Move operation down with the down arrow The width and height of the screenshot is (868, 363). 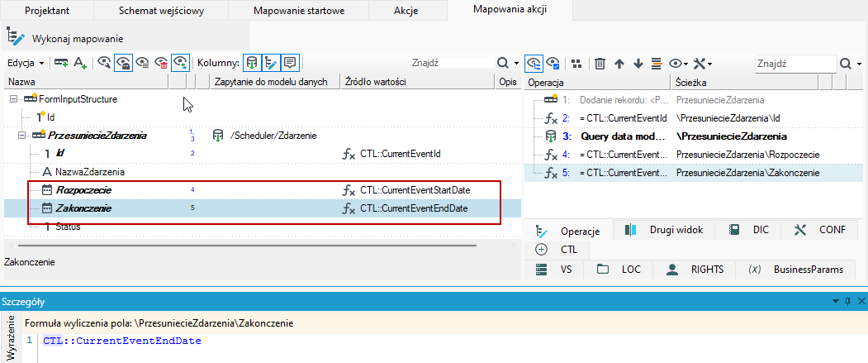click(x=638, y=63)
